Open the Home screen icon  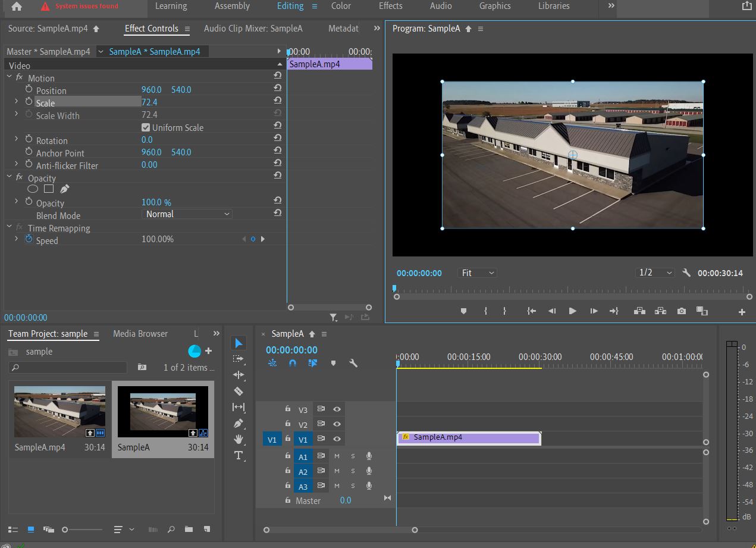click(x=17, y=7)
